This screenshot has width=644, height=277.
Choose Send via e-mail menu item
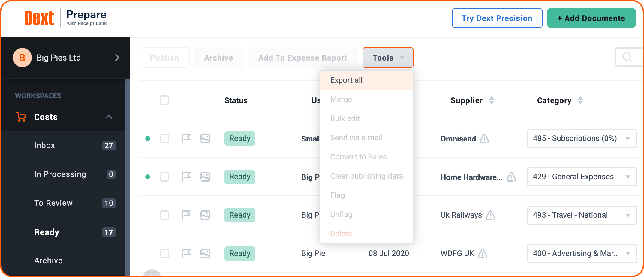pyautogui.click(x=367, y=138)
